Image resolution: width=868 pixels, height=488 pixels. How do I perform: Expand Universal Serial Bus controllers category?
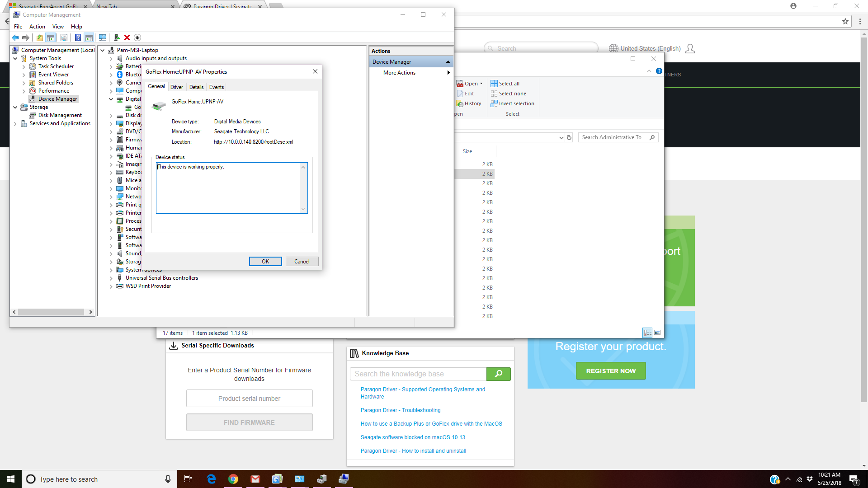pyautogui.click(x=111, y=278)
